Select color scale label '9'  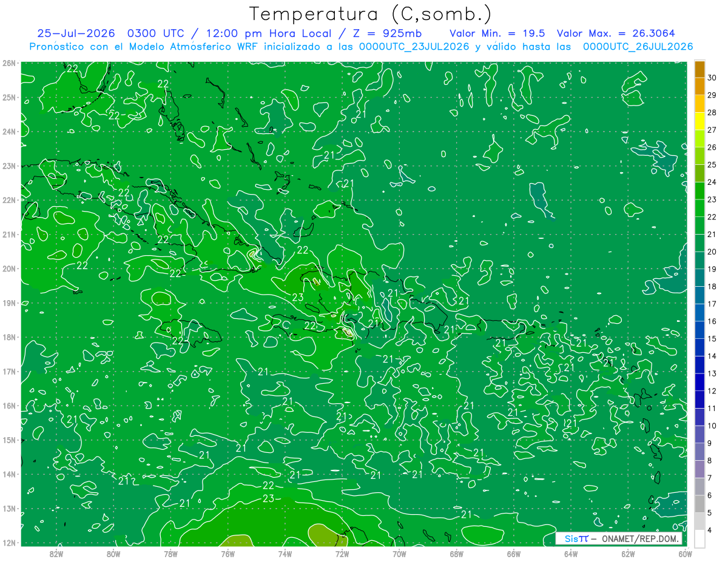710,443
